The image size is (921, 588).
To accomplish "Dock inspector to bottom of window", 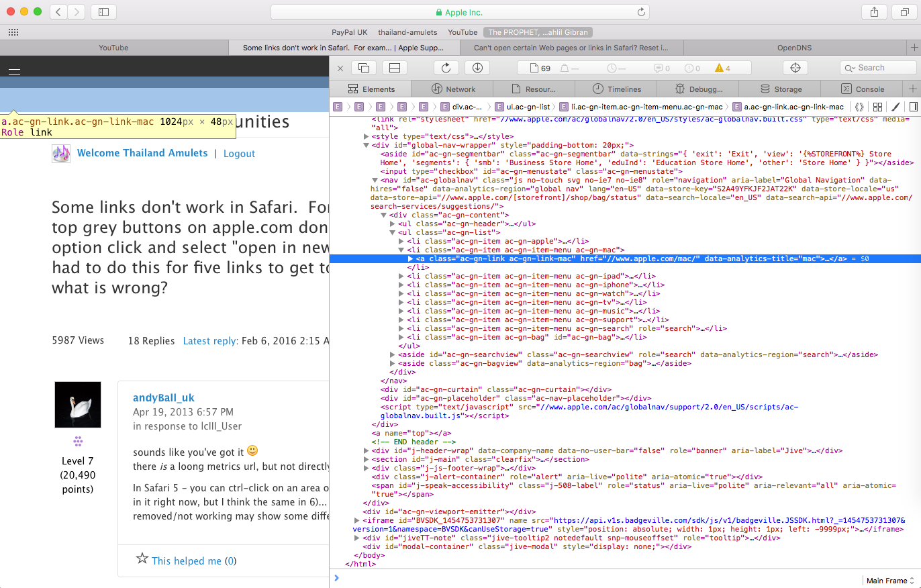I will 395,68.
